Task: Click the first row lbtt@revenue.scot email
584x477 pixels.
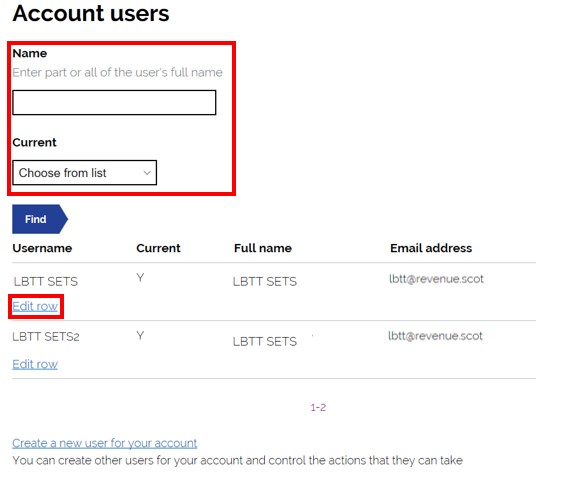Action: (436, 279)
